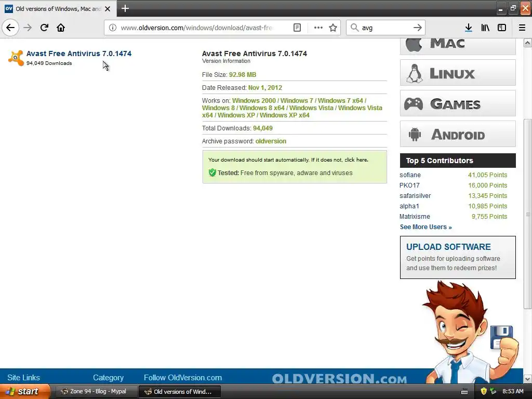Open the Library icon
532x399 pixels.
(x=485, y=28)
